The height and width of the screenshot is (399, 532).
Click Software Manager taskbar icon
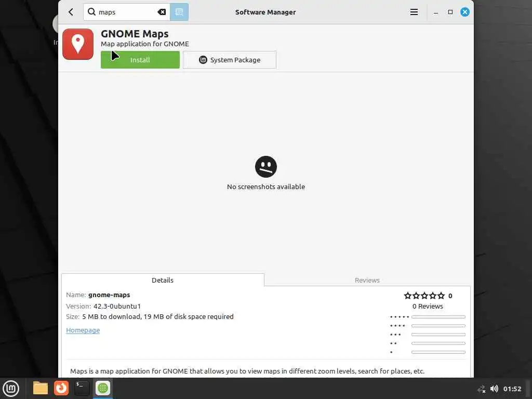103,388
